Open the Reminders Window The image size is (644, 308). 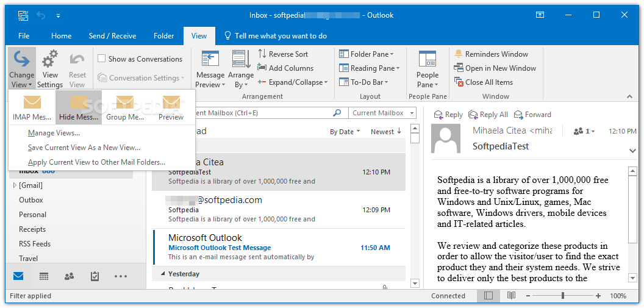[x=491, y=54]
